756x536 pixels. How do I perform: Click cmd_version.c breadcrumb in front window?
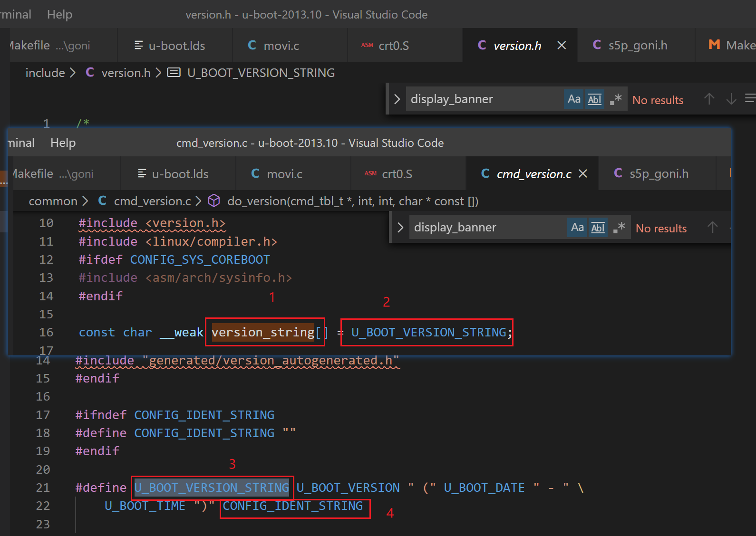coord(153,201)
